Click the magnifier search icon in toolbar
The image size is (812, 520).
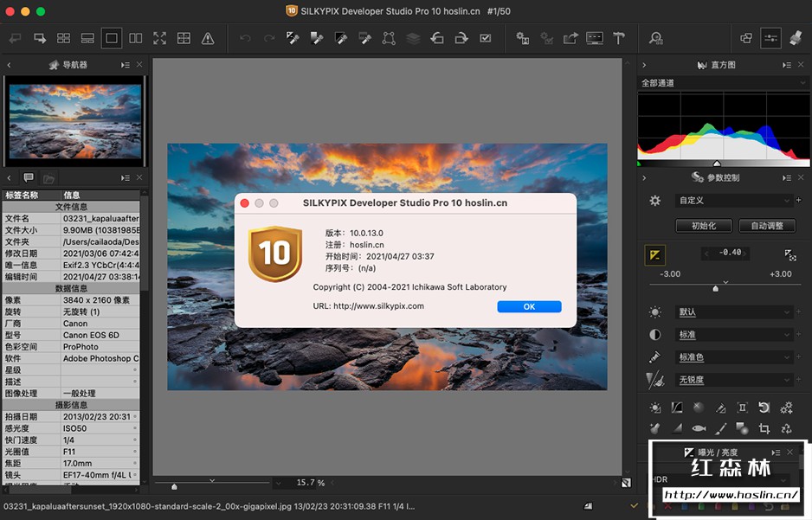pos(655,38)
